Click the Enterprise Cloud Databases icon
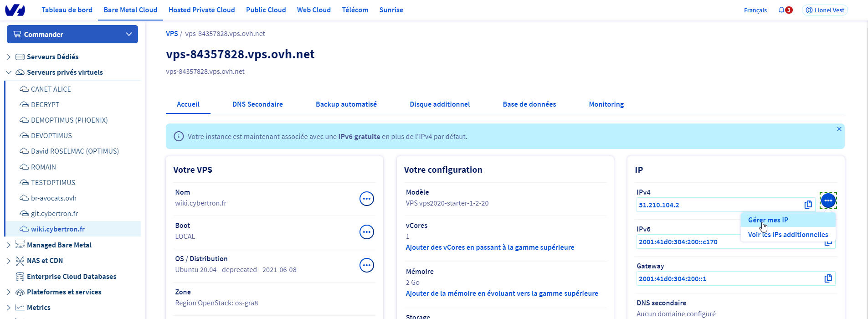868x319 pixels. pos(20,277)
